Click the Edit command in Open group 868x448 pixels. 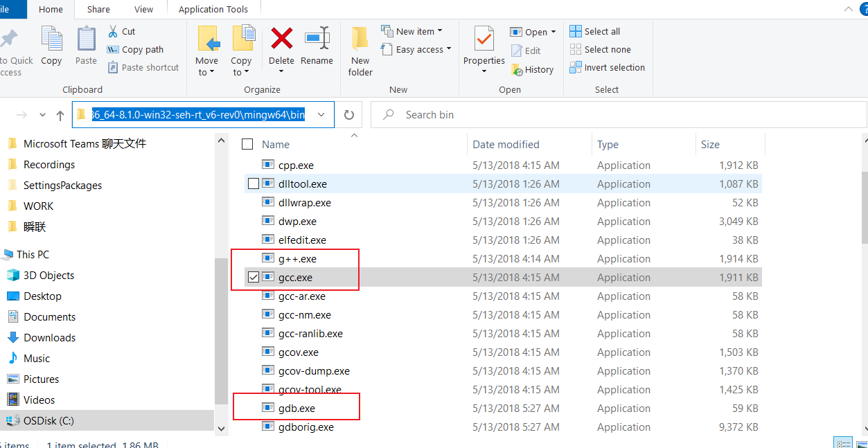[x=526, y=51]
